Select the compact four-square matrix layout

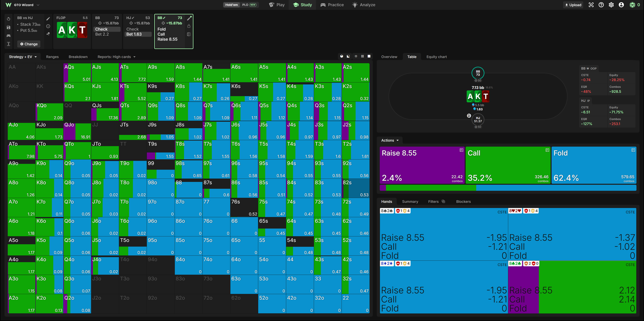356,56
